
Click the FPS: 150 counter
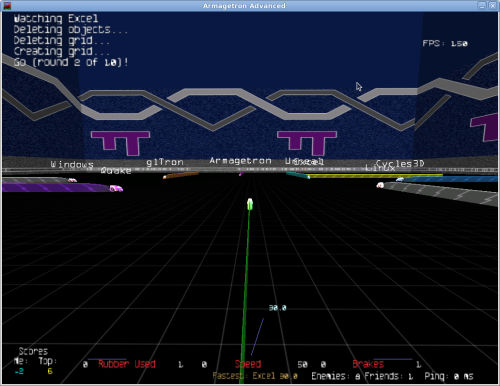point(445,43)
